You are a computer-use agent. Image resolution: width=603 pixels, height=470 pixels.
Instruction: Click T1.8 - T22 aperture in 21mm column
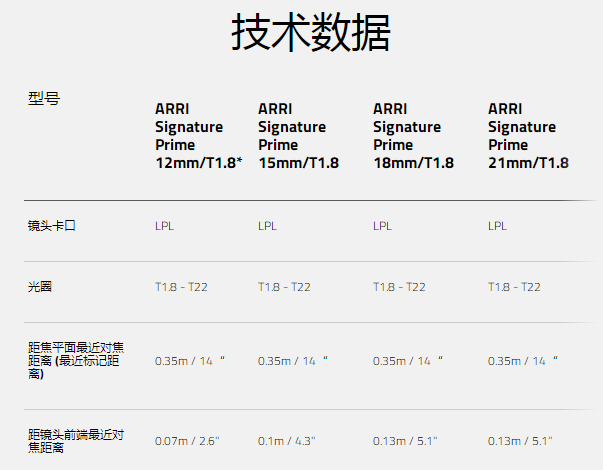[514, 287]
